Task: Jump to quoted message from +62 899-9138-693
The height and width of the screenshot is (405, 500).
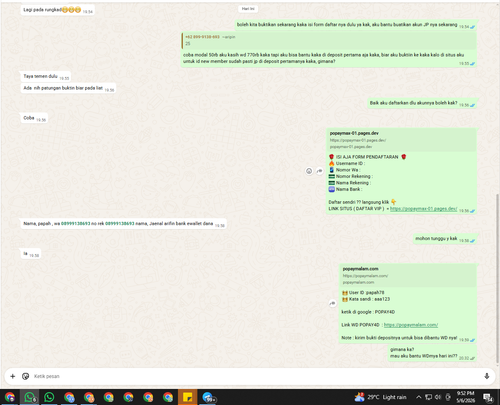Action: coord(329,41)
